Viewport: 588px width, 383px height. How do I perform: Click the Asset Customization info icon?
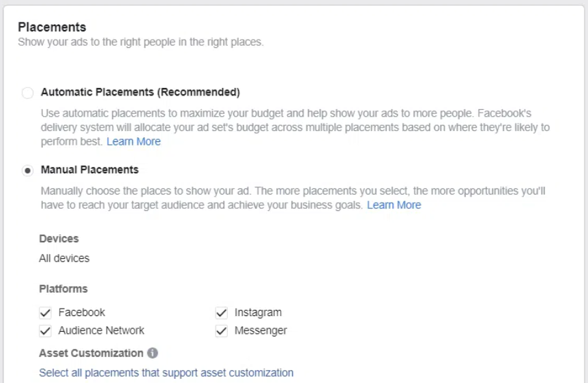pyautogui.click(x=153, y=353)
